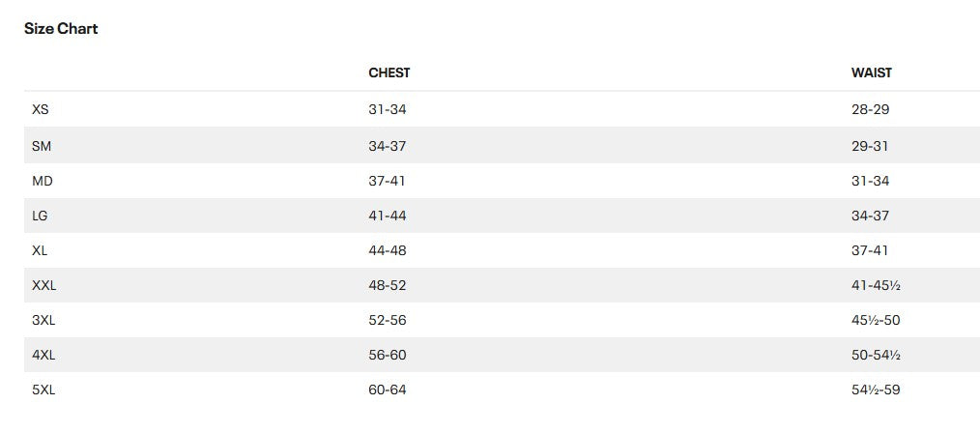This screenshot has width=980, height=433.
Task: Click the SM size row label
Action: pyautogui.click(x=41, y=146)
